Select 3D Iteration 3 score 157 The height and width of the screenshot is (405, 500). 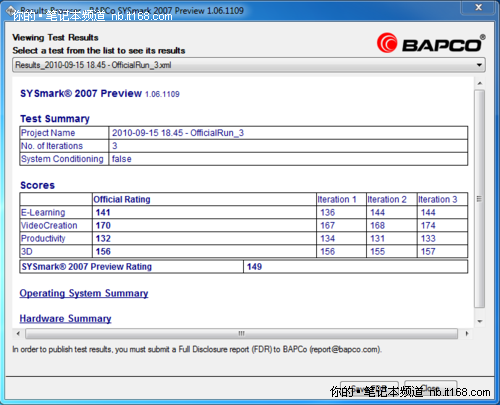[x=428, y=251]
